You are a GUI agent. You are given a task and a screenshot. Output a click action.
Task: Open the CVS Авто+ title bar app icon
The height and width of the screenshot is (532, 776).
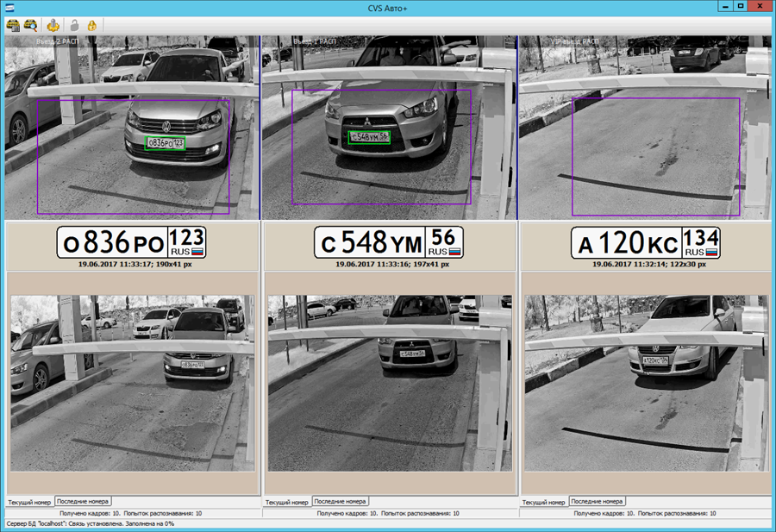pyautogui.click(x=9, y=7)
